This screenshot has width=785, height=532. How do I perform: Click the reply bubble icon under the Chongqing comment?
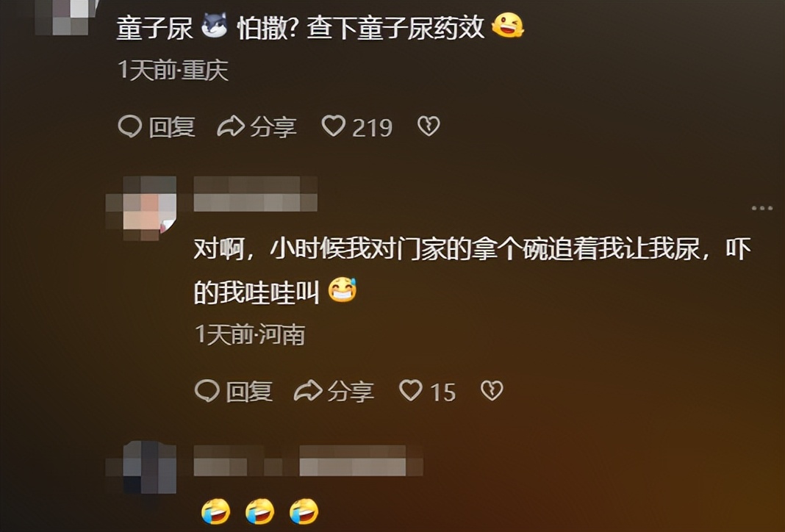point(129,126)
